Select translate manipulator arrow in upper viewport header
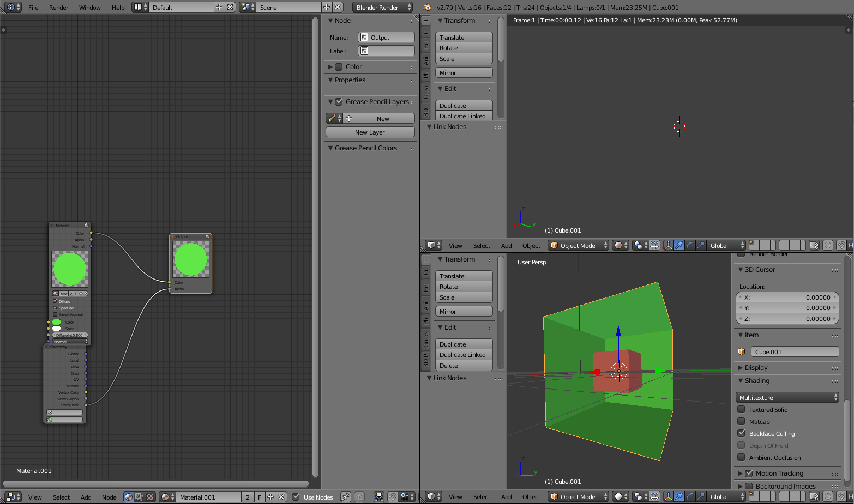 [x=679, y=246]
